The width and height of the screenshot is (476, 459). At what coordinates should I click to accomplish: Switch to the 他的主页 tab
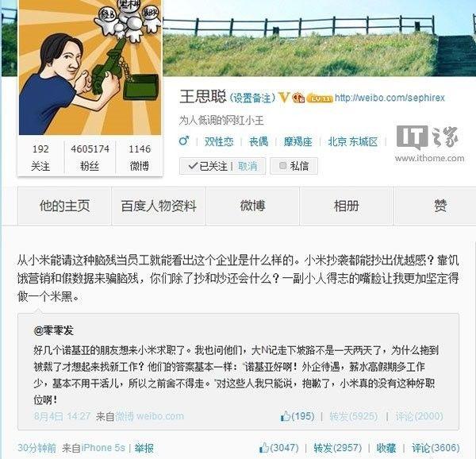pyautogui.click(x=65, y=206)
